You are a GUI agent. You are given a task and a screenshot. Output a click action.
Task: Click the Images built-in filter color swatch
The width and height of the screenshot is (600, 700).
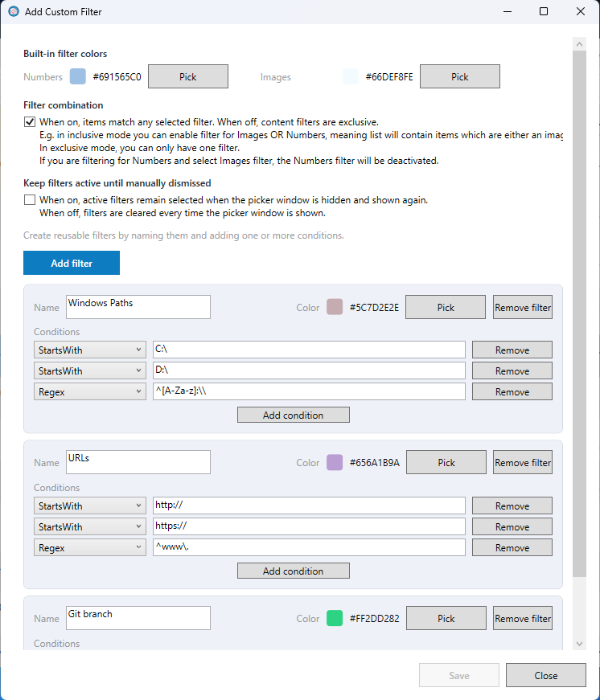(x=349, y=76)
